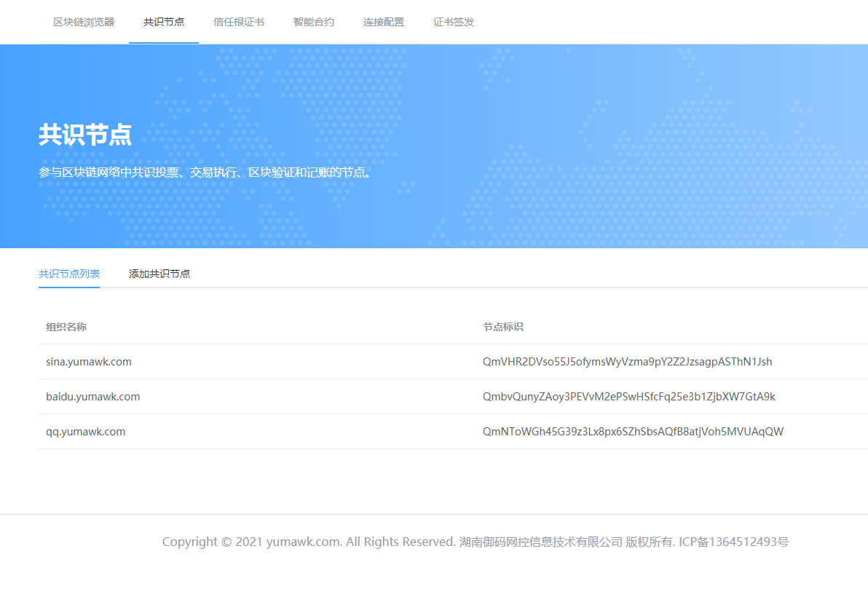Click the large 共识节点 banner heading
The image size is (868, 610).
(85, 135)
